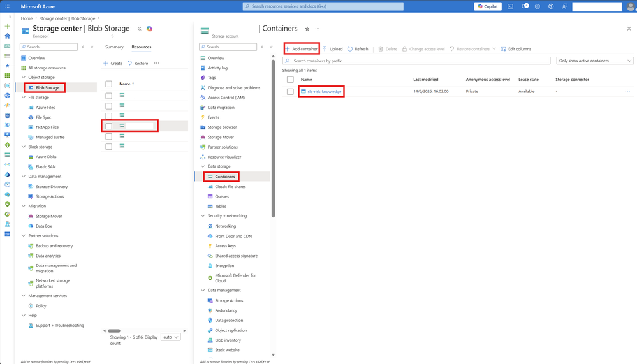Click Refresh in containers toolbar

358,49
